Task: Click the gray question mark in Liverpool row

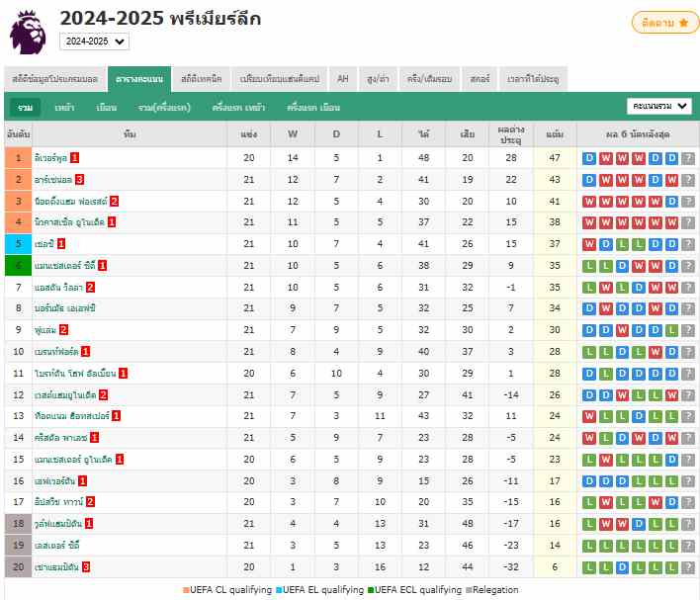Action: pos(687,158)
